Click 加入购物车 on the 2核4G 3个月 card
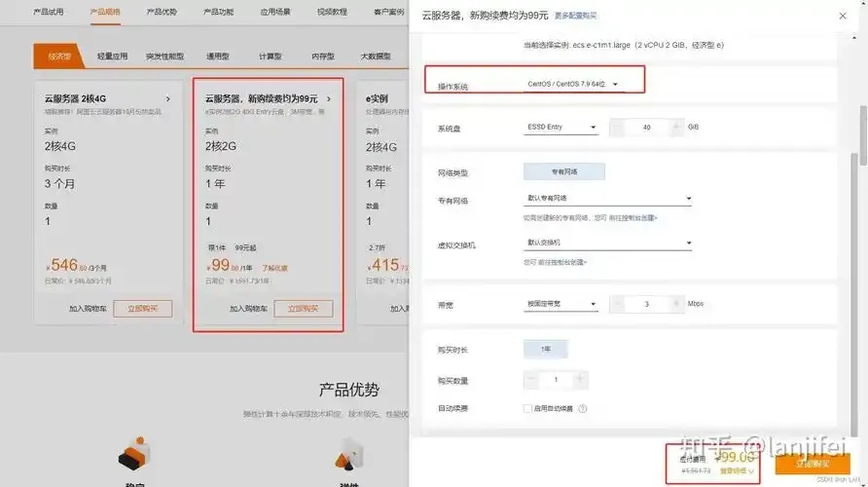 pos(88,309)
